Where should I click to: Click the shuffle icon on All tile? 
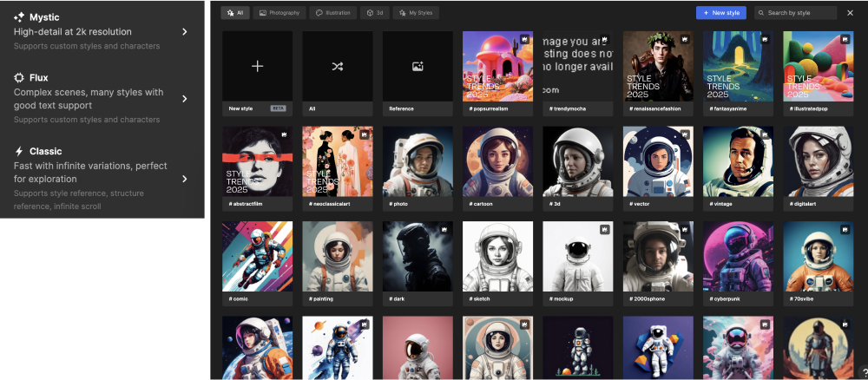click(x=337, y=67)
